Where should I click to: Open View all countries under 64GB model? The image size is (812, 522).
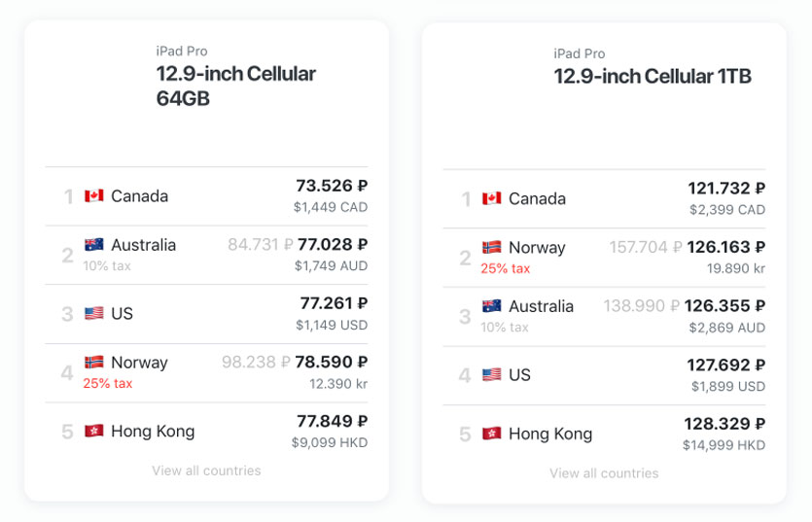tap(206, 470)
